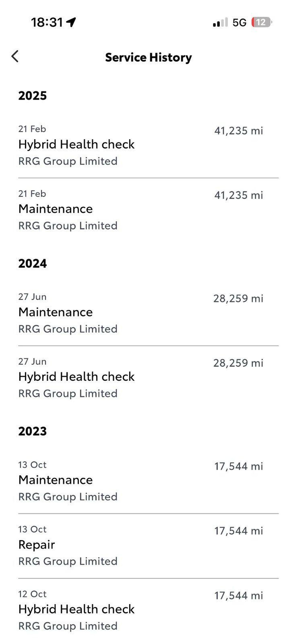Tap the 17,544 mi mileage beside Repair
The height and width of the screenshot is (644, 297).
pyautogui.click(x=238, y=531)
